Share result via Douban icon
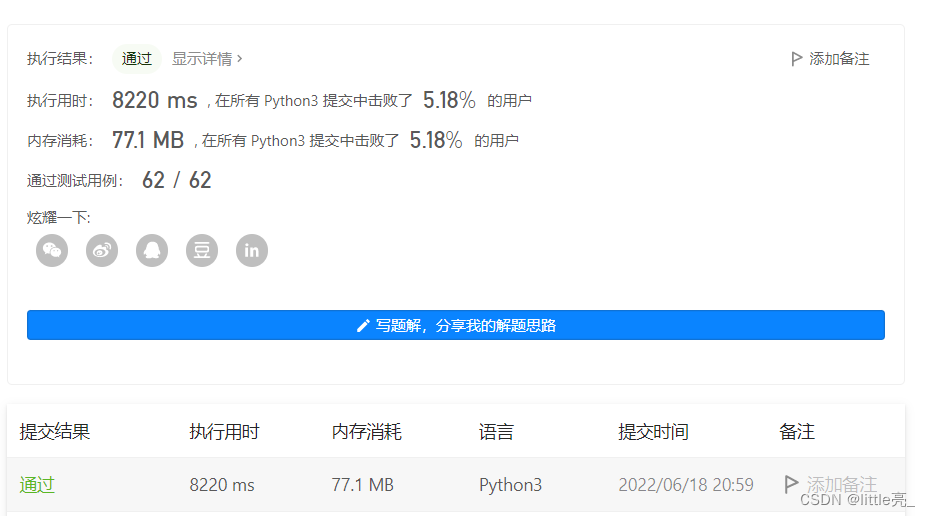930x516 pixels. point(202,250)
